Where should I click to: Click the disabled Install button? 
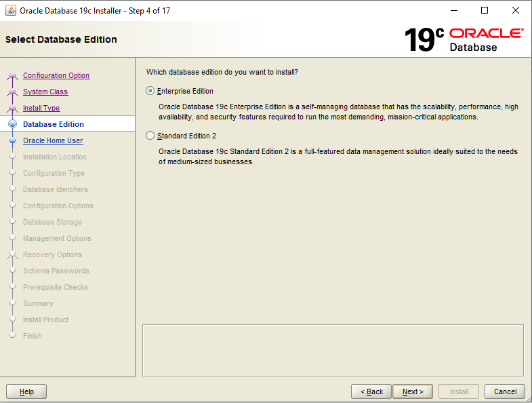[459, 391]
